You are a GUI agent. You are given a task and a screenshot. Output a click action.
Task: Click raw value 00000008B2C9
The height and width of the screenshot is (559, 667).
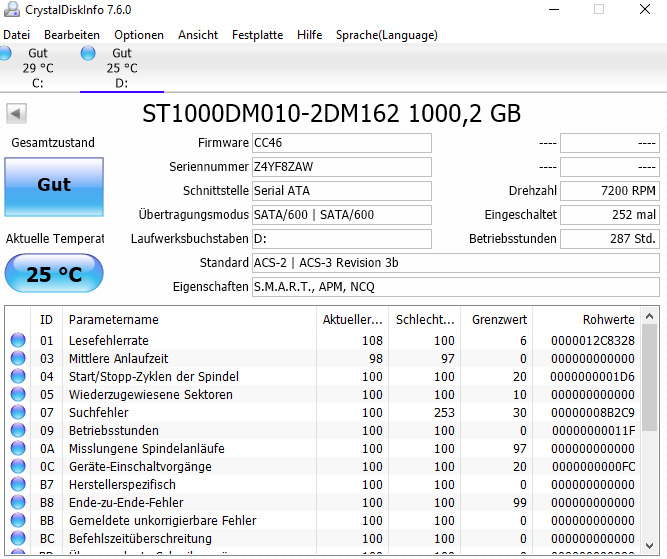593,412
